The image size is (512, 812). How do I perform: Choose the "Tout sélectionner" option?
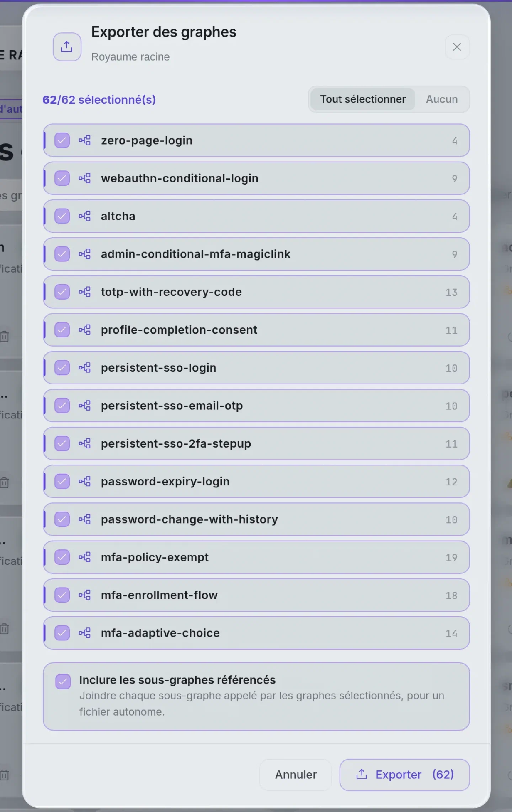(x=363, y=99)
